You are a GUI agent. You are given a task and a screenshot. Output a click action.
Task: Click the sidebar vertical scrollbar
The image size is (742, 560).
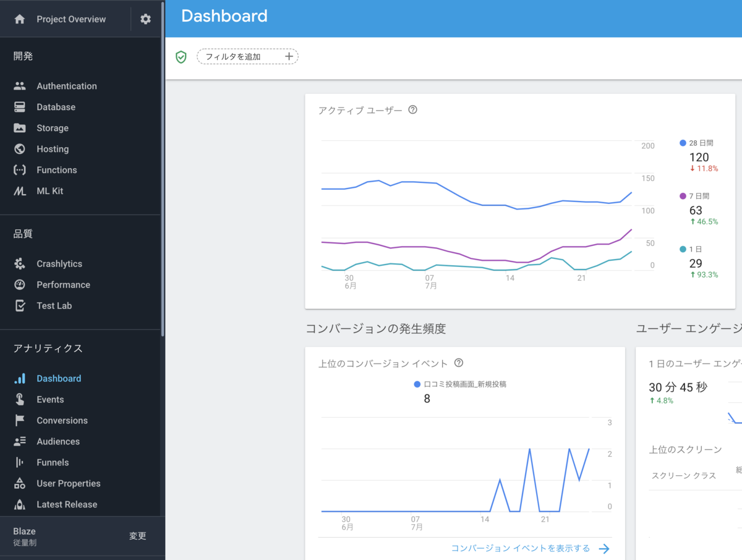(x=163, y=168)
